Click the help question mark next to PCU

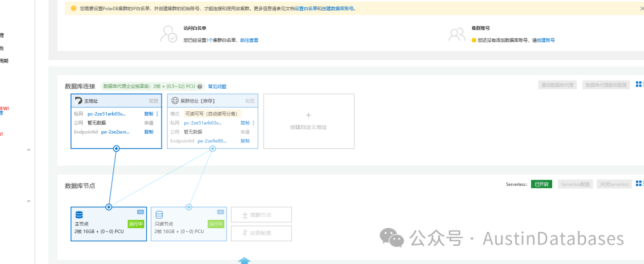200,86
